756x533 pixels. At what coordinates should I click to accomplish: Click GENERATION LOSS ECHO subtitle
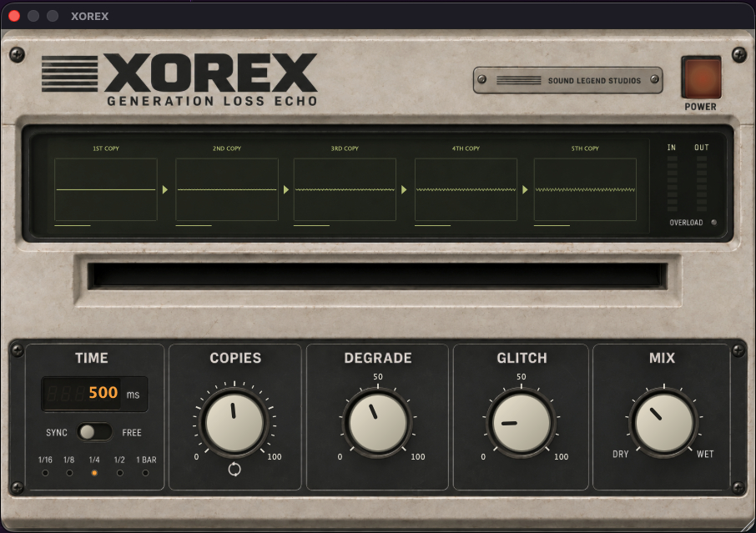click(212, 101)
